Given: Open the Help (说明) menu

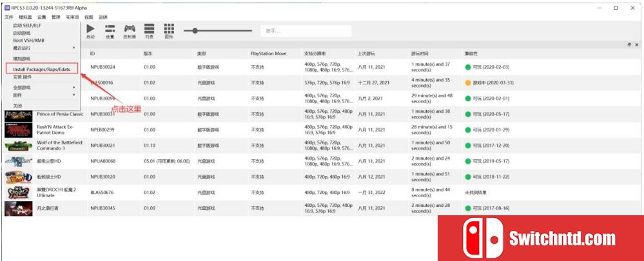Looking at the screenshot, I should pos(103,17).
